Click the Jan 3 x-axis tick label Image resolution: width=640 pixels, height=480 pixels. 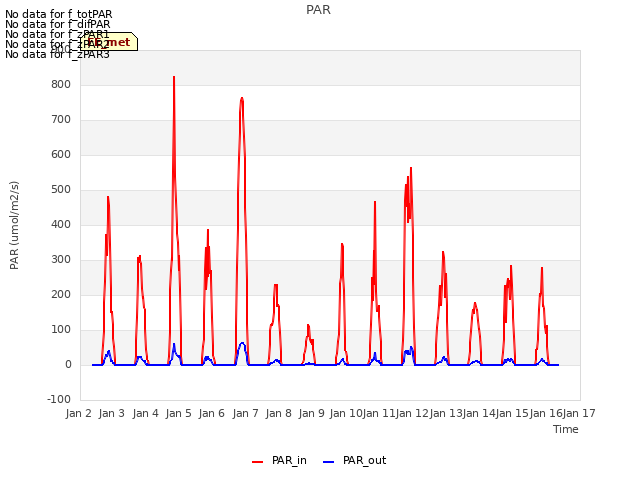[112, 413]
